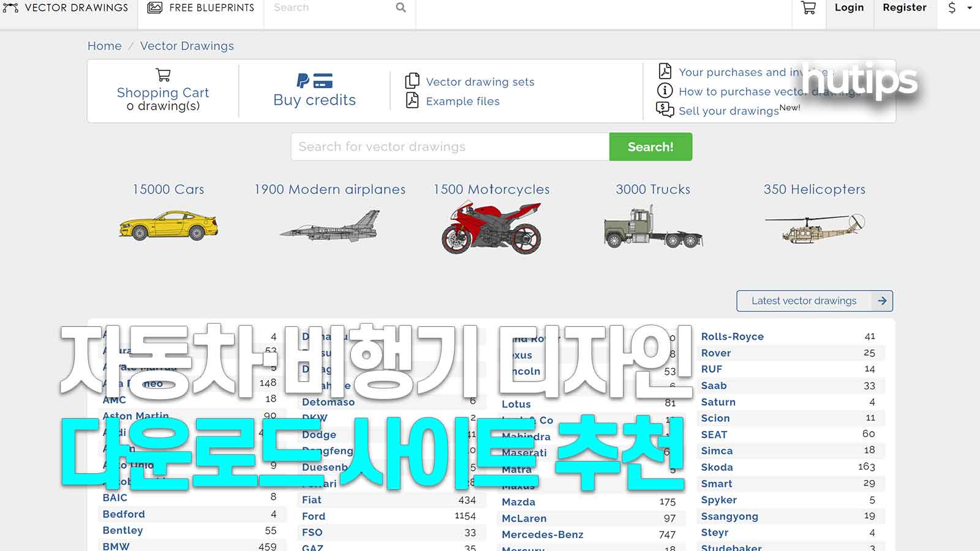Screen dimensions: 980x551
Task: Click the arrow icon on Latest vector drawings
Action: point(882,301)
